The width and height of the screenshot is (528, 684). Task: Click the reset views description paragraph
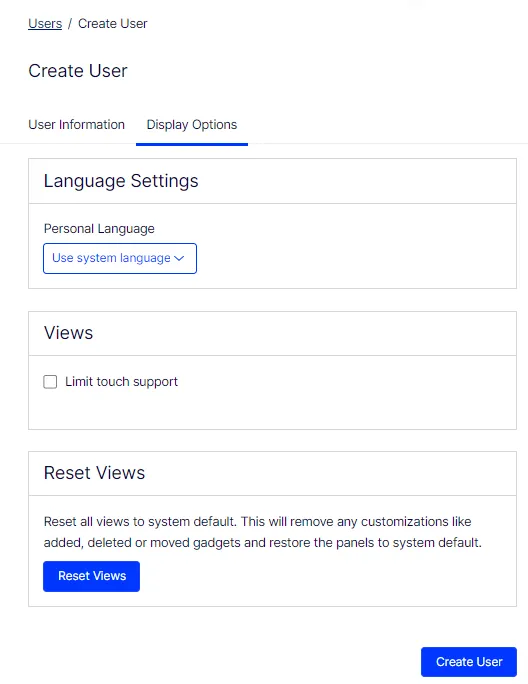coord(263,532)
